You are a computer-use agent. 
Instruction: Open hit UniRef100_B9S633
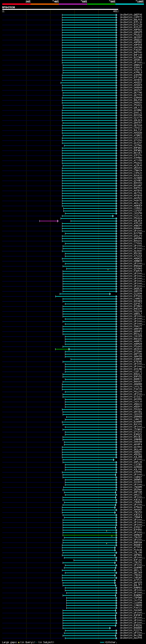point(131,175)
